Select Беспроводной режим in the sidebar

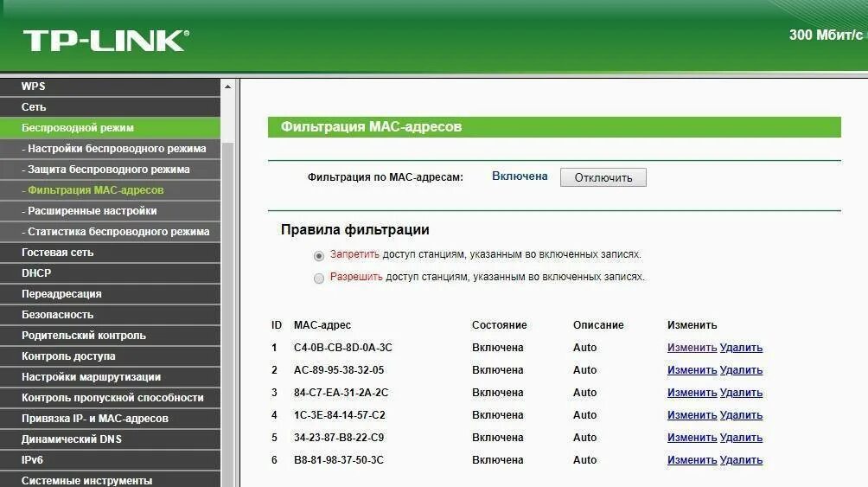click(110, 127)
